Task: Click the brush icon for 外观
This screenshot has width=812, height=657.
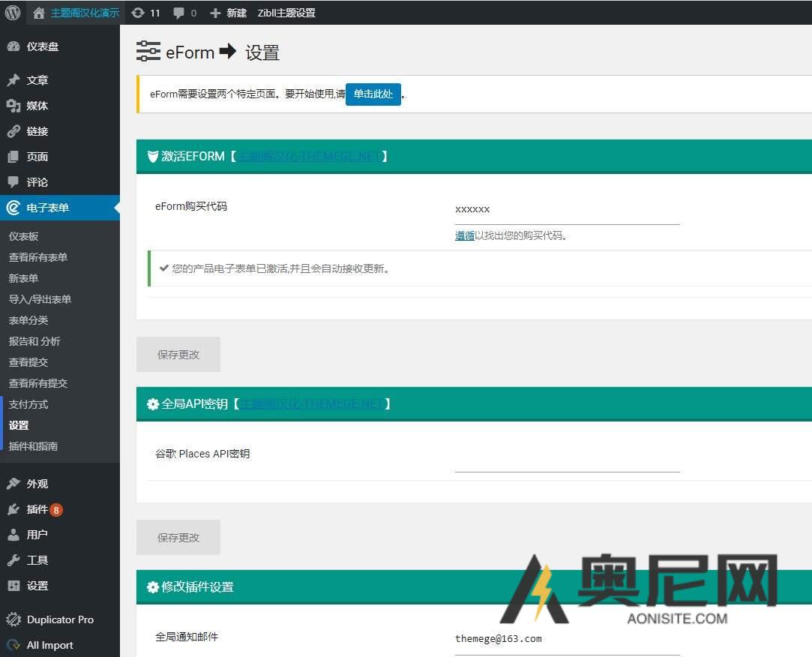Action: point(13,484)
